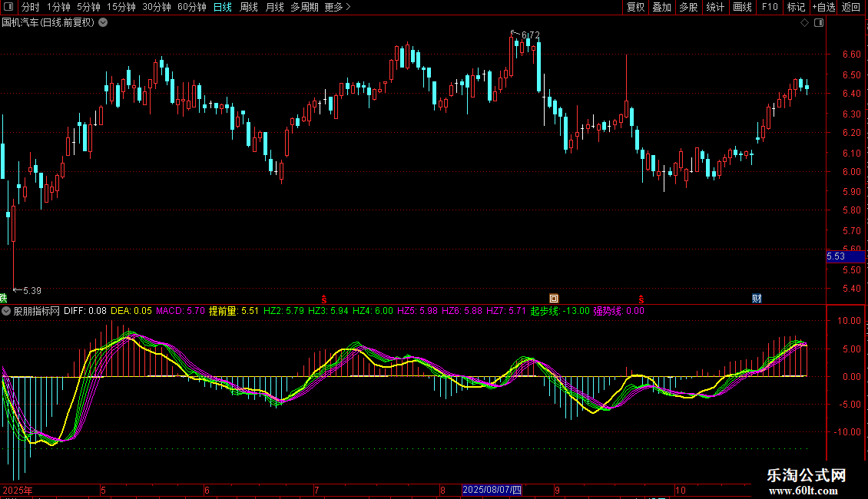Viewport: 868px width, 499px height.
Task: Click the 画线 drawing tools button
Action: click(x=742, y=7)
